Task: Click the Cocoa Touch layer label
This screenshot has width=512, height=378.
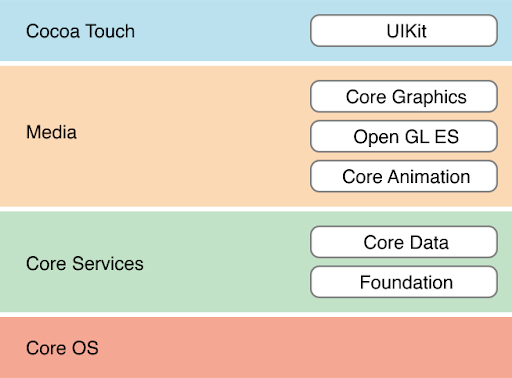Action: coord(80,31)
